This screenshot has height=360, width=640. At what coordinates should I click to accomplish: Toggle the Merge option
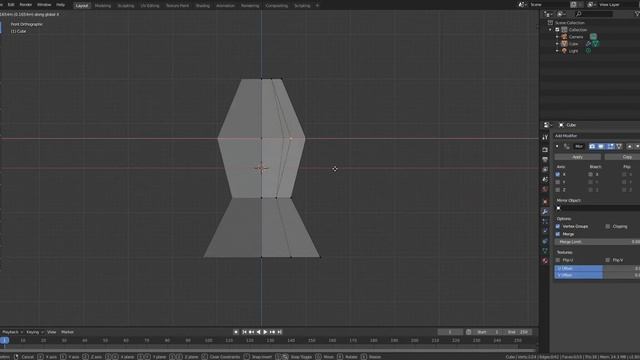tap(558, 234)
